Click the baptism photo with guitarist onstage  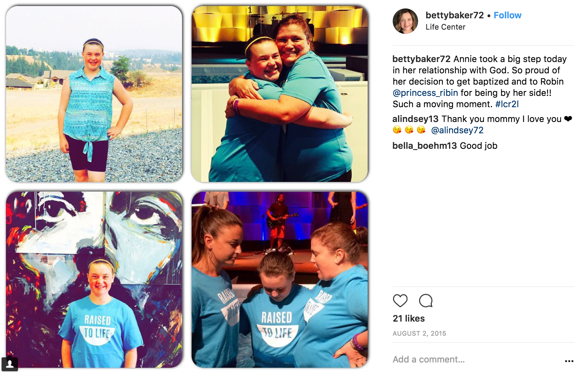coord(280,280)
